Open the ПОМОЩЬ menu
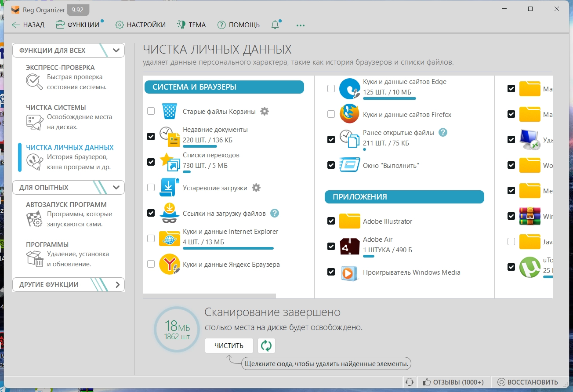 (239, 25)
